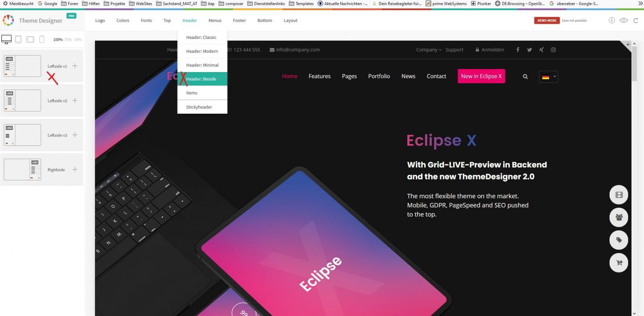Open the film strip floating button
Screen dimensions: 644x316
(619, 195)
